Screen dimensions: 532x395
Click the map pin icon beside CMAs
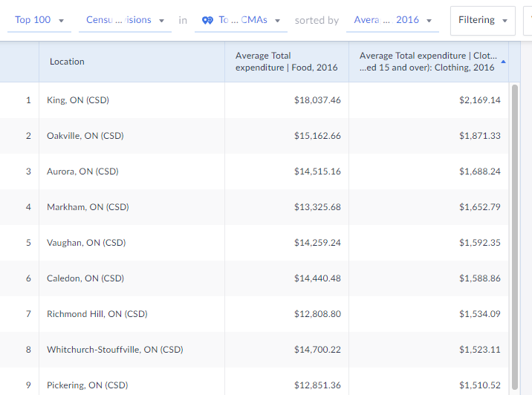[x=207, y=20]
